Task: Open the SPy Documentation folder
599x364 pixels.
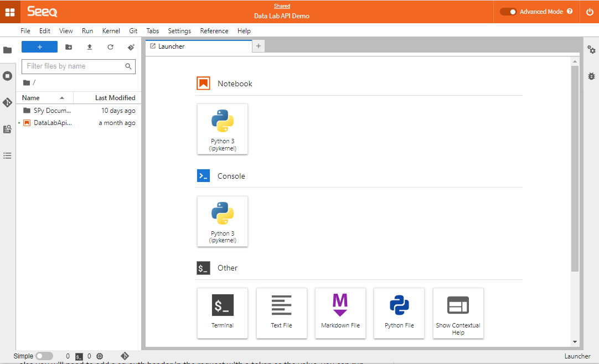Action: tap(53, 111)
